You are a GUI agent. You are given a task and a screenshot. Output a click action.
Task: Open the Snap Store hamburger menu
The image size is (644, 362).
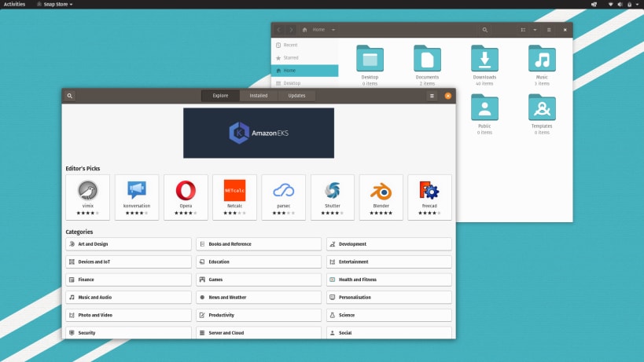[432, 96]
